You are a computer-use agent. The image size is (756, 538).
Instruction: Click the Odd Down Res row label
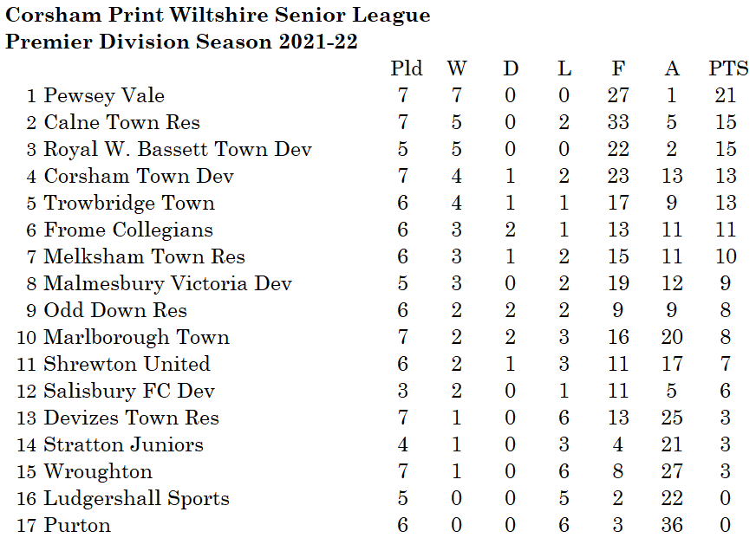pos(115,311)
